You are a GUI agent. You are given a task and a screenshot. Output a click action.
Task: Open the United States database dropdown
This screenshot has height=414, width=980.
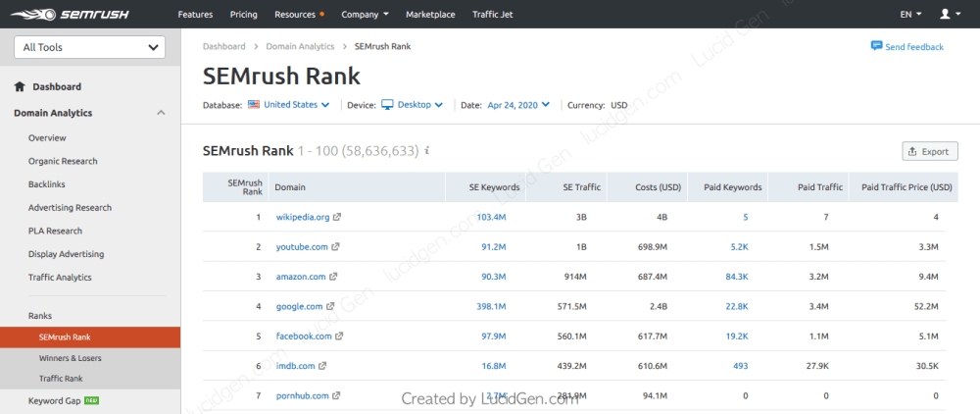click(x=296, y=104)
